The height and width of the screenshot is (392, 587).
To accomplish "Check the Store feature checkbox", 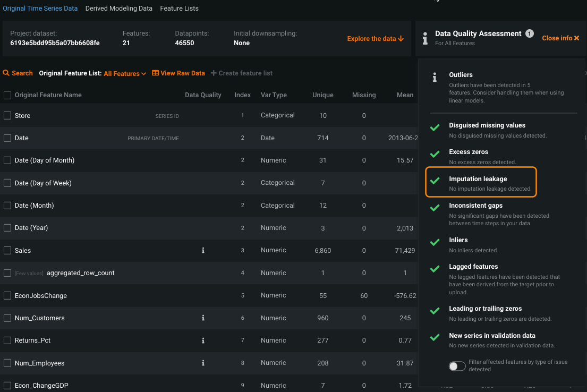I will tap(7, 115).
